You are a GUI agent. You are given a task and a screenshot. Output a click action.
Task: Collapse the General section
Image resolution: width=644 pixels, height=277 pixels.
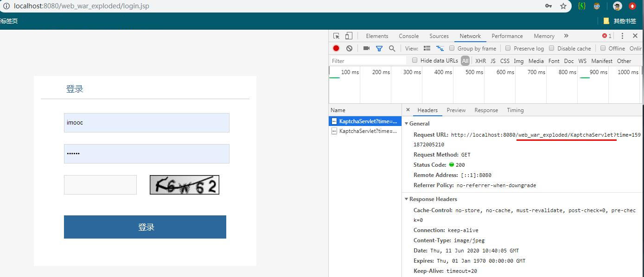[407, 124]
